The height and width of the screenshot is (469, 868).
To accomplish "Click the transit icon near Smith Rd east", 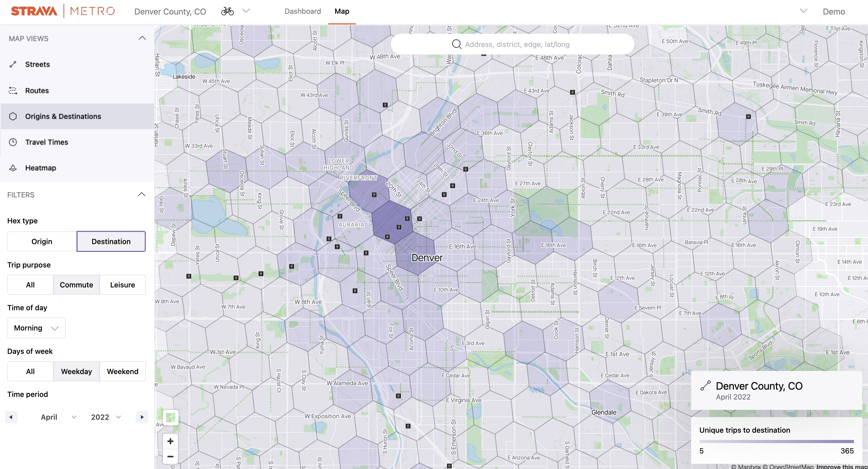I will (748, 116).
